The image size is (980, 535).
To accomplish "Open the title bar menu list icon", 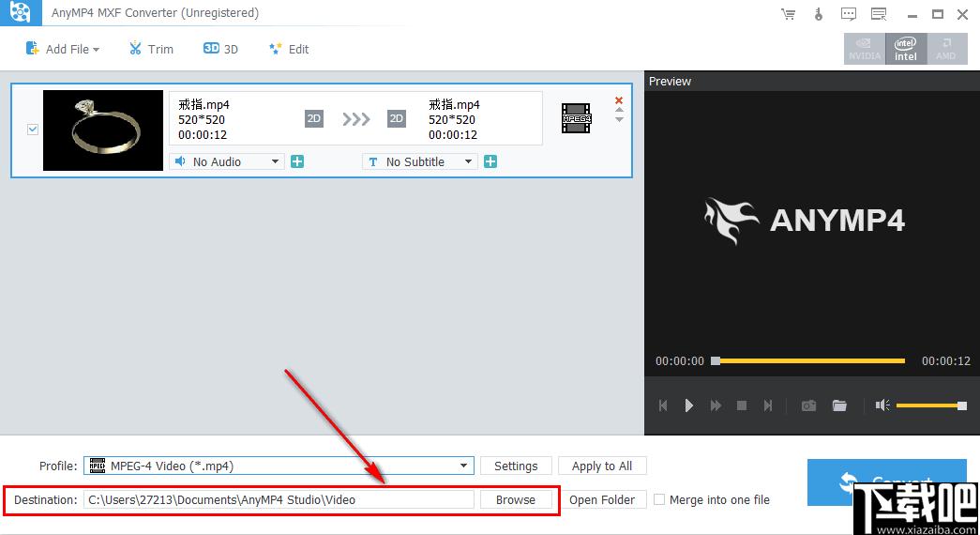I will (879, 14).
